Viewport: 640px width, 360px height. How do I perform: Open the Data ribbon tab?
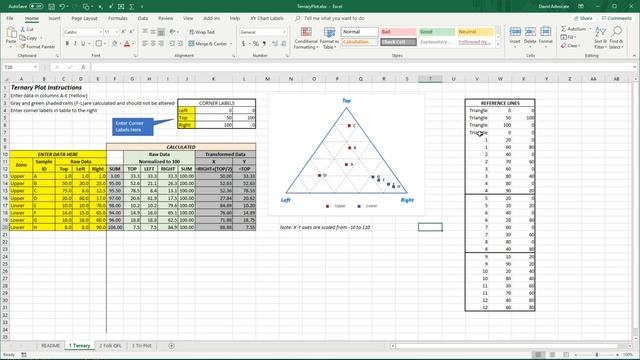point(143,18)
